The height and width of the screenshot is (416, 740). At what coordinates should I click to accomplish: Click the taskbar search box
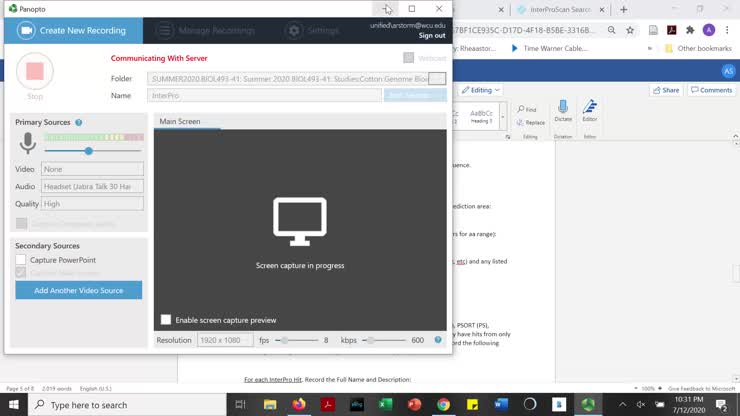[127, 405]
